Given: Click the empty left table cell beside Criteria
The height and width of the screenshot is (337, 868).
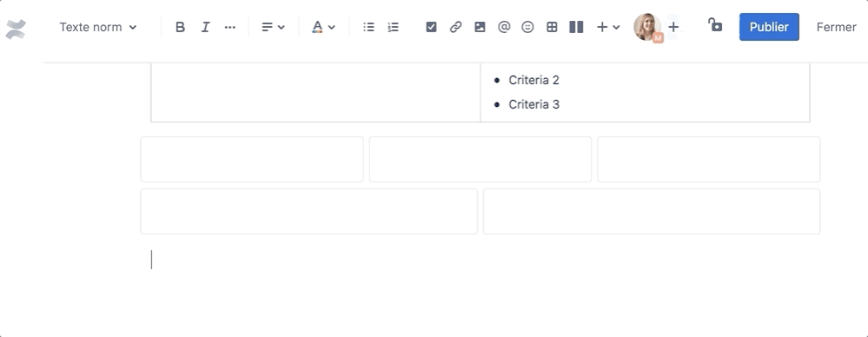Looking at the screenshot, I should 315,92.
